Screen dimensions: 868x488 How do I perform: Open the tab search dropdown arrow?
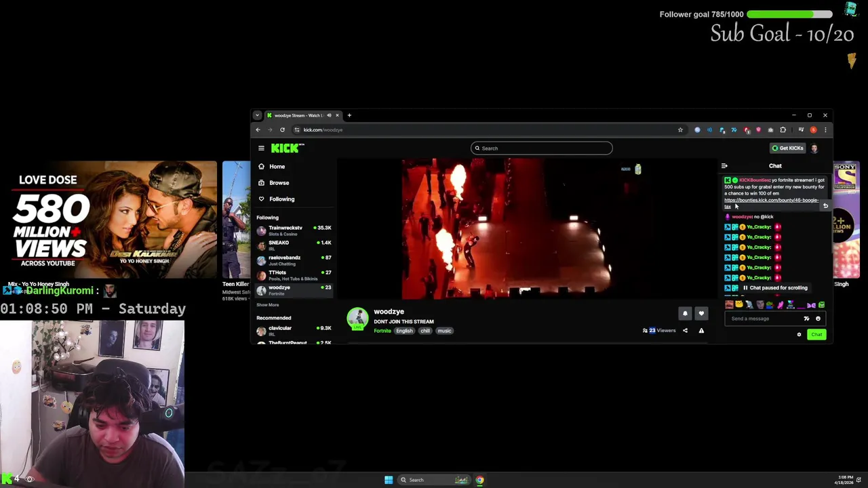[x=257, y=115]
